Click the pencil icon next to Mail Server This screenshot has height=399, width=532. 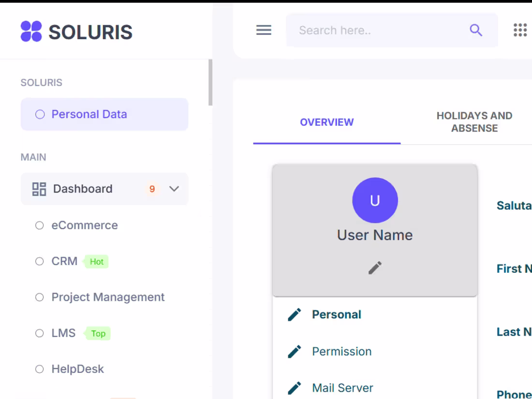click(x=295, y=387)
